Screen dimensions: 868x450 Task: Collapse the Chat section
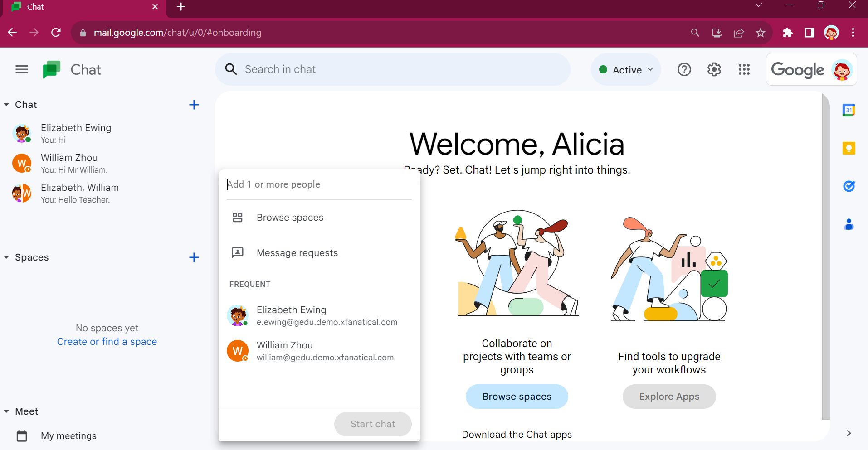(x=6, y=104)
